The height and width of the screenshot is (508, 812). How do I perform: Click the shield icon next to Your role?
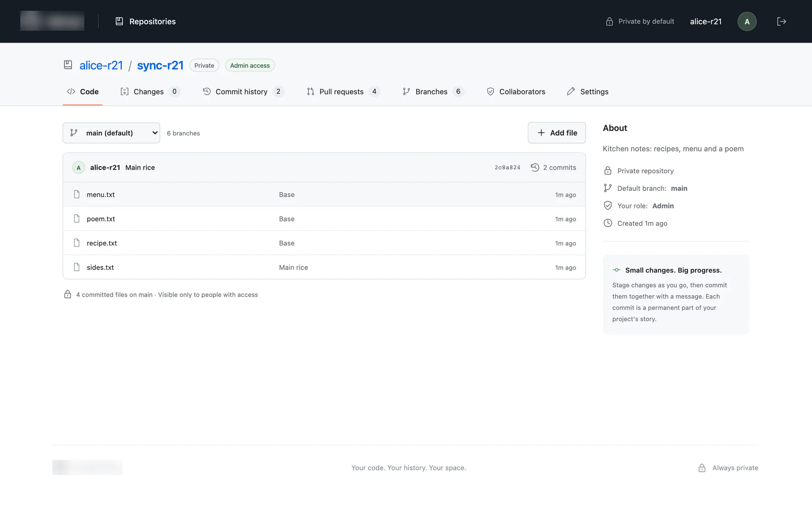point(608,206)
